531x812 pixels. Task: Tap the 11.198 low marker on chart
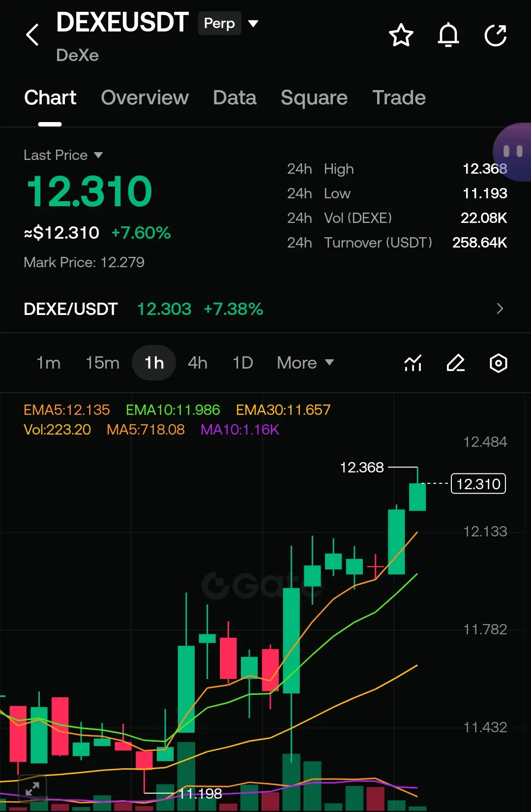200,793
